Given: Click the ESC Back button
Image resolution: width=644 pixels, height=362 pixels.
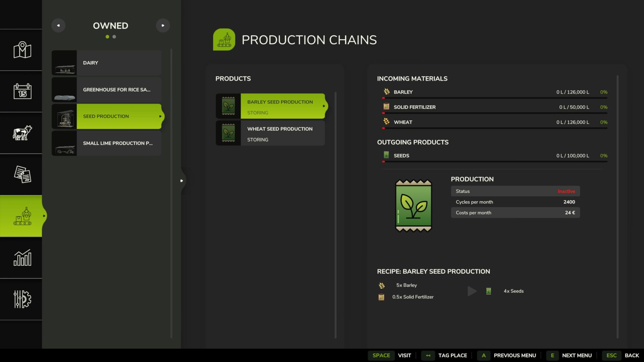Looking at the screenshot, I should (621, 355).
